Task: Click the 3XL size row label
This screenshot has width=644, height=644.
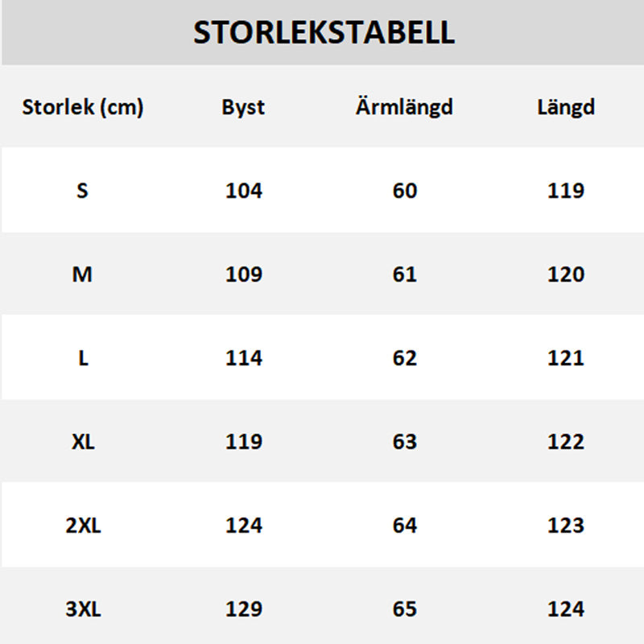Action: pyautogui.click(x=83, y=609)
